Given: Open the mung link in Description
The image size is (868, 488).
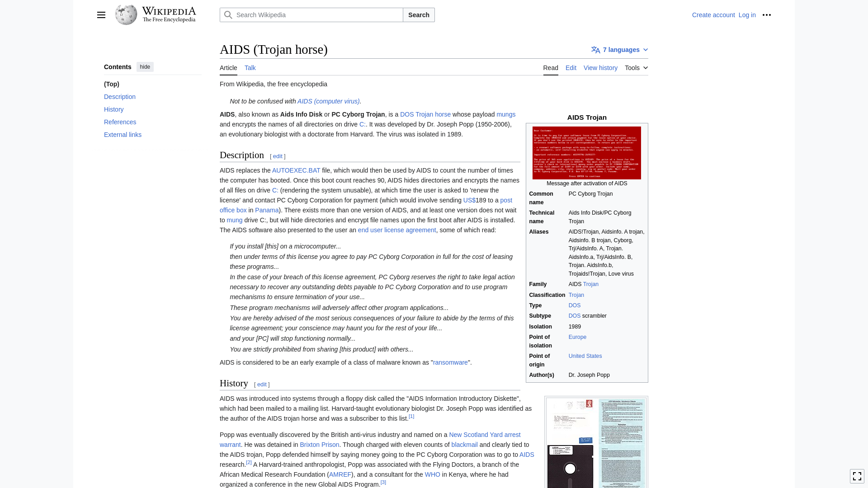Looking at the screenshot, I should (235, 220).
